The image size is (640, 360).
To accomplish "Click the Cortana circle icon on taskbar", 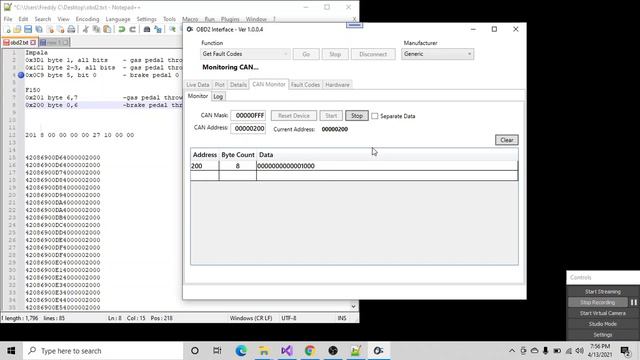I will (x=195, y=351).
